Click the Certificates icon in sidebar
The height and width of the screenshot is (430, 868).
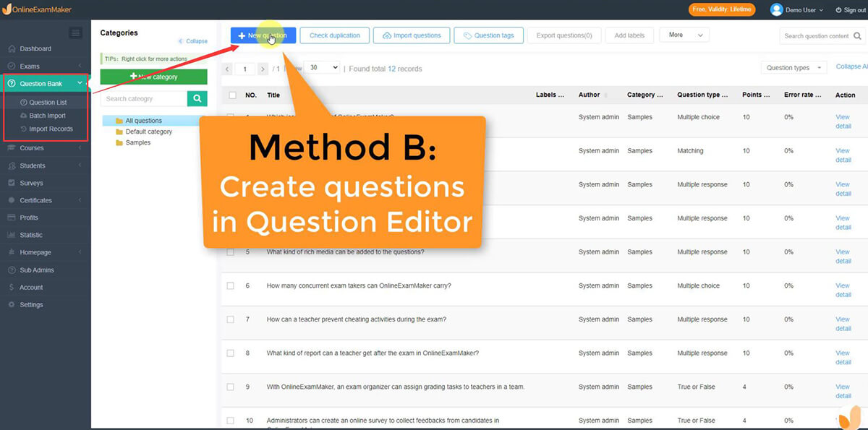click(x=12, y=200)
